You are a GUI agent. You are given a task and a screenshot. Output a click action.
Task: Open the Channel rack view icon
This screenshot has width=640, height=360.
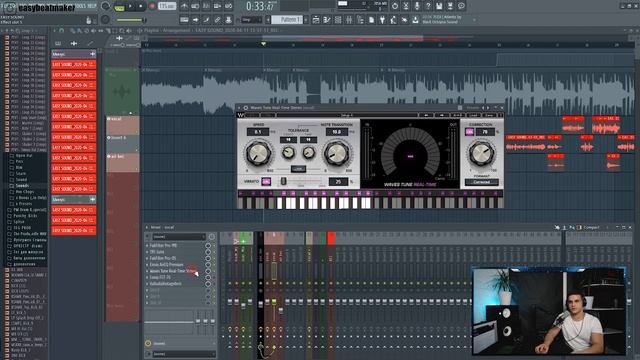coord(338,20)
